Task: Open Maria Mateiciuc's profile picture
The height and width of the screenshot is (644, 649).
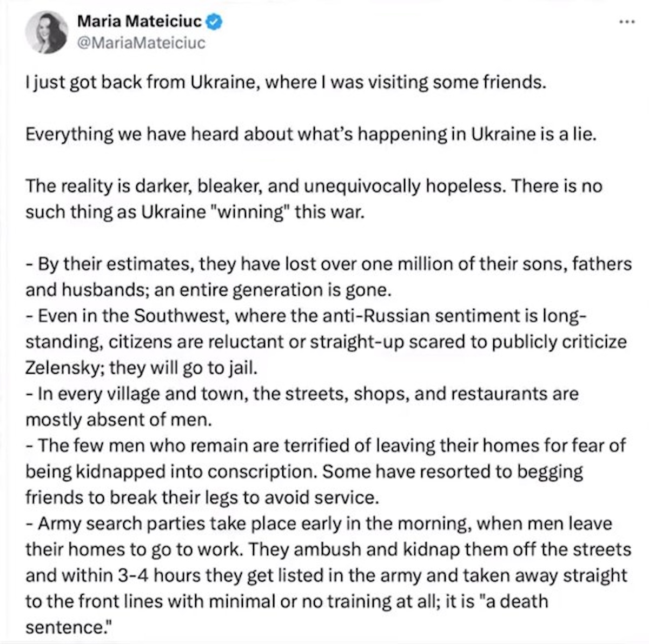Action: coord(46,32)
